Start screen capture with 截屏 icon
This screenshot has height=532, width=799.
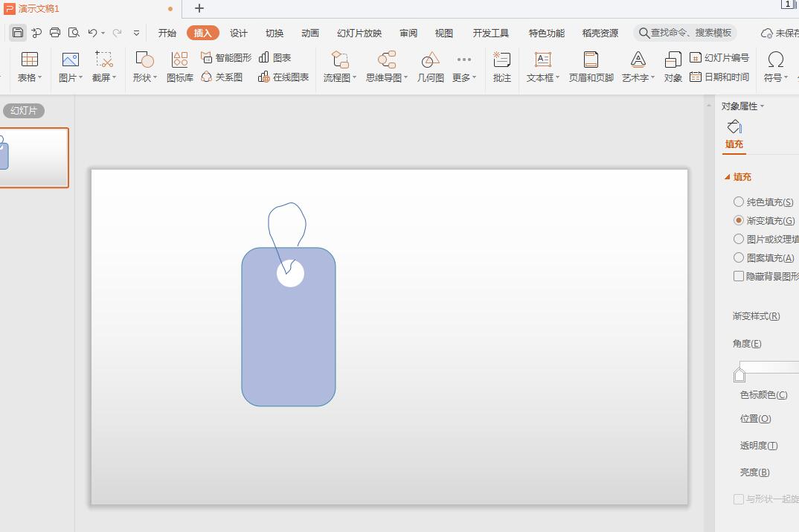coord(104,67)
